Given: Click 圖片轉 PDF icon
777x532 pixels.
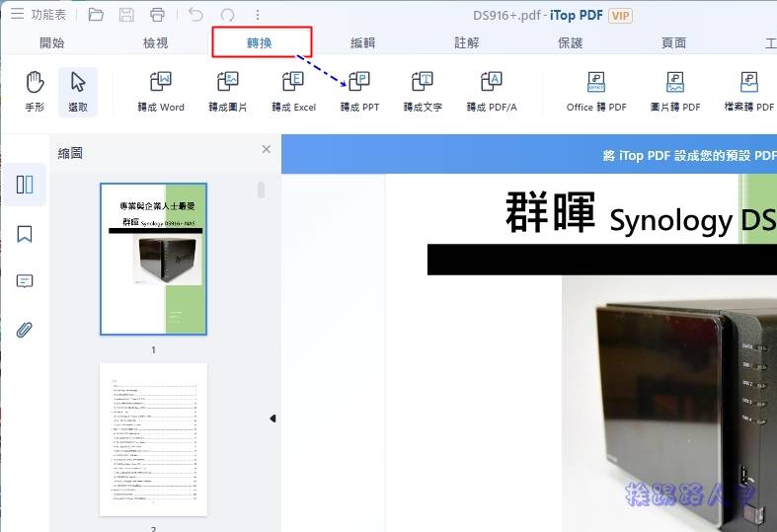Looking at the screenshot, I should point(675,92).
